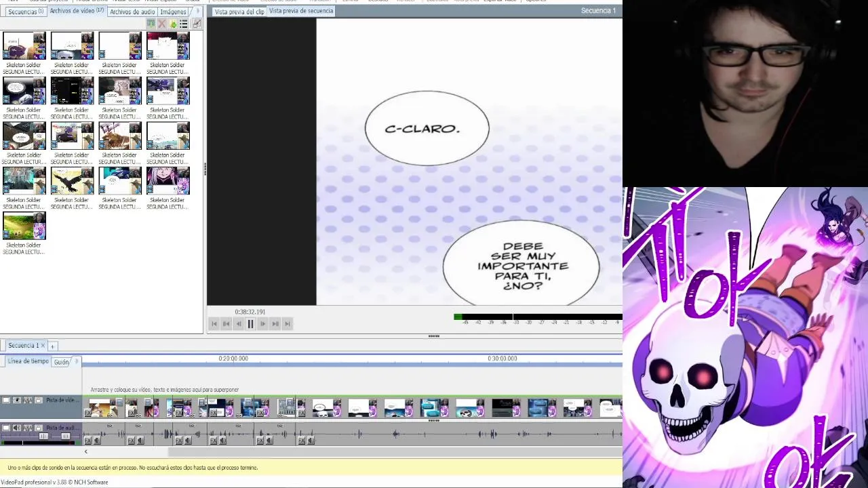The image size is (868, 488).
Task: Adjust audio track volume slider
Action: pyautogui.click(x=43, y=436)
